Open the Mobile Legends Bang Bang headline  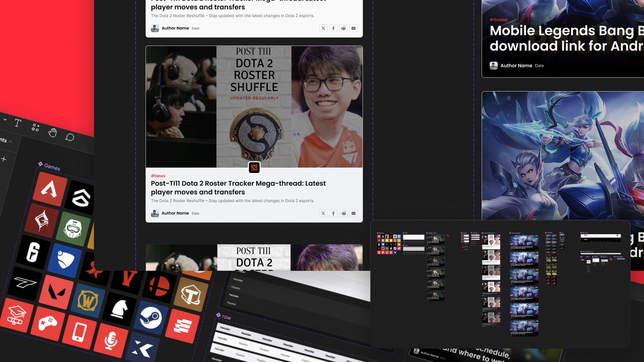click(567, 38)
